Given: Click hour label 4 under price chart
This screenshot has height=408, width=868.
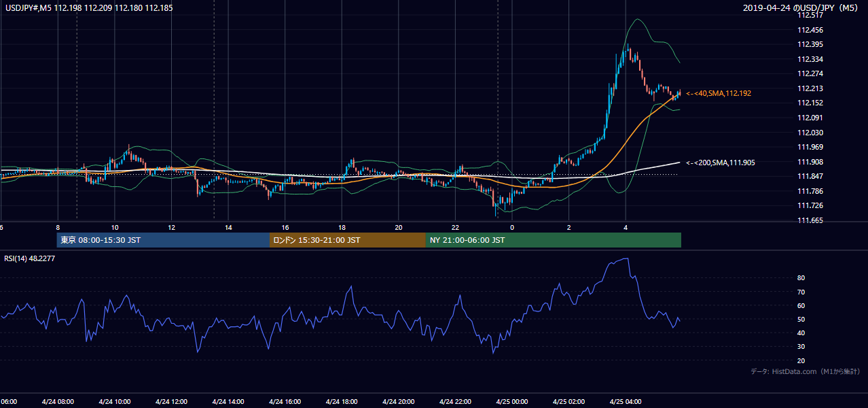Looking at the screenshot, I should (x=626, y=228).
